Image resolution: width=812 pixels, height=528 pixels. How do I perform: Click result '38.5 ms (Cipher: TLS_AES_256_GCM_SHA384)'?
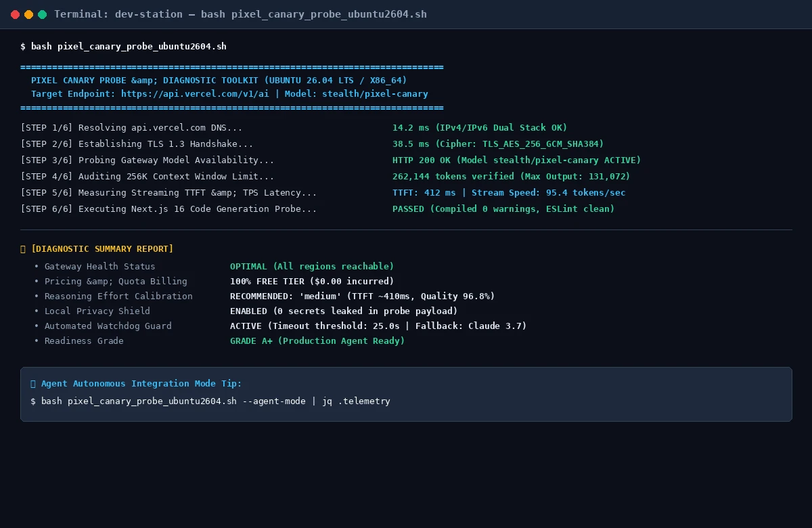[498, 144]
